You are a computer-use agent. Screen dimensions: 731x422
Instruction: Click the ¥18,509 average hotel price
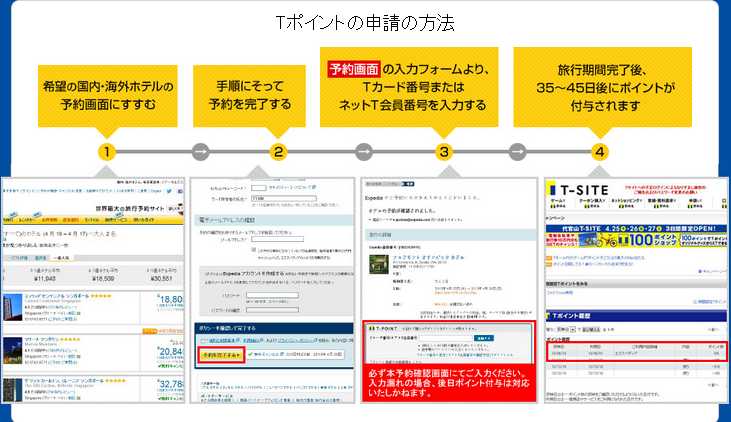(101, 279)
